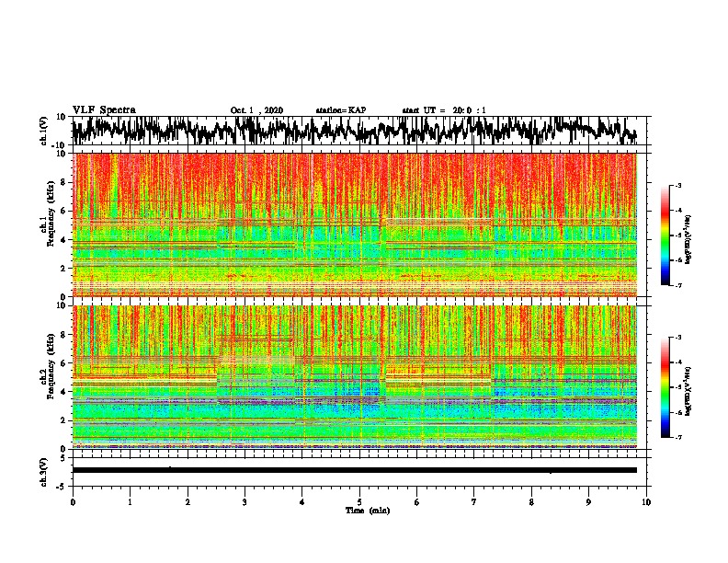Click the ch.1 voltage waveform trace panel

click(358, 131)
